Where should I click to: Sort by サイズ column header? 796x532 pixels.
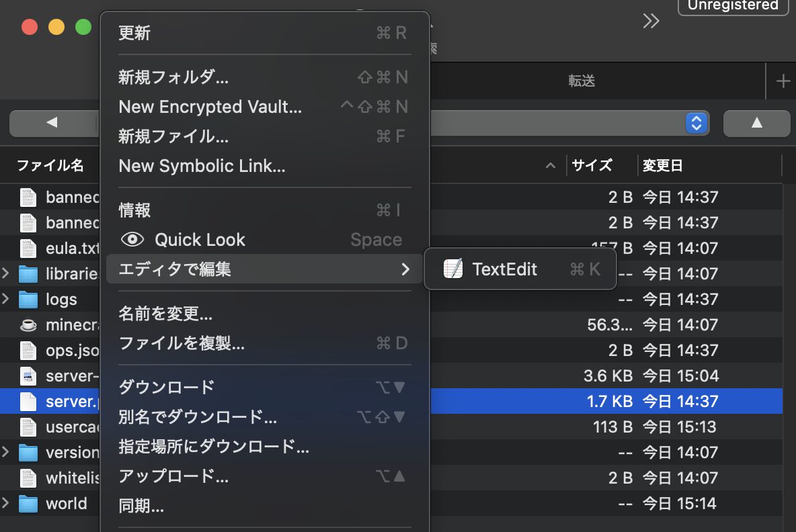coord(592,165)
